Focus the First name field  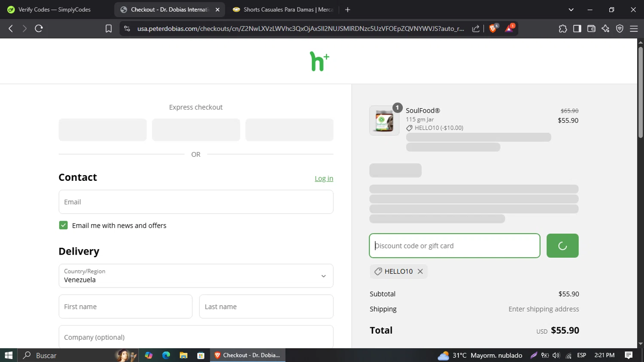(x=125, y=307)
